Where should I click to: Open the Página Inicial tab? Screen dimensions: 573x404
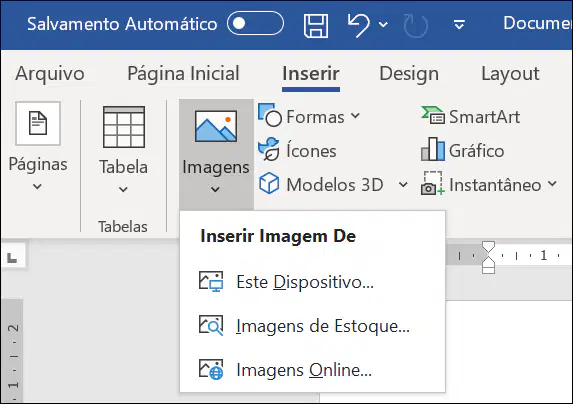[183, 73]
